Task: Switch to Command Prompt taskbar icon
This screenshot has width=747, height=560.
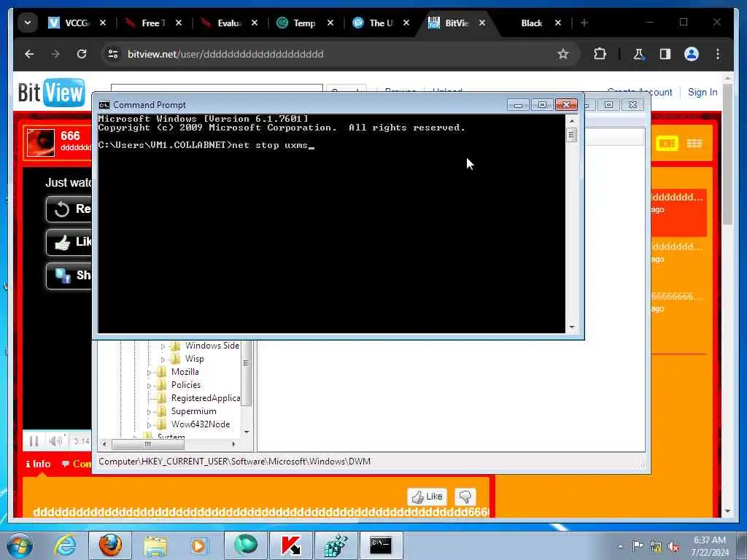Action: click(381, 545)
